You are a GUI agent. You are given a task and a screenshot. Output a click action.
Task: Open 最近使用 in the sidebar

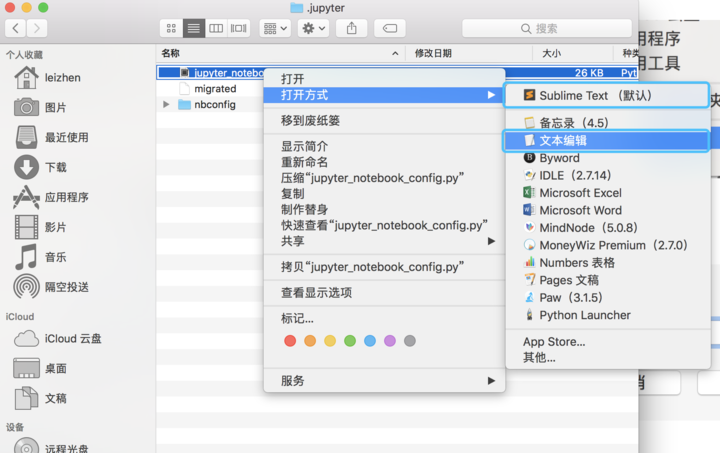tap(51, 137)
